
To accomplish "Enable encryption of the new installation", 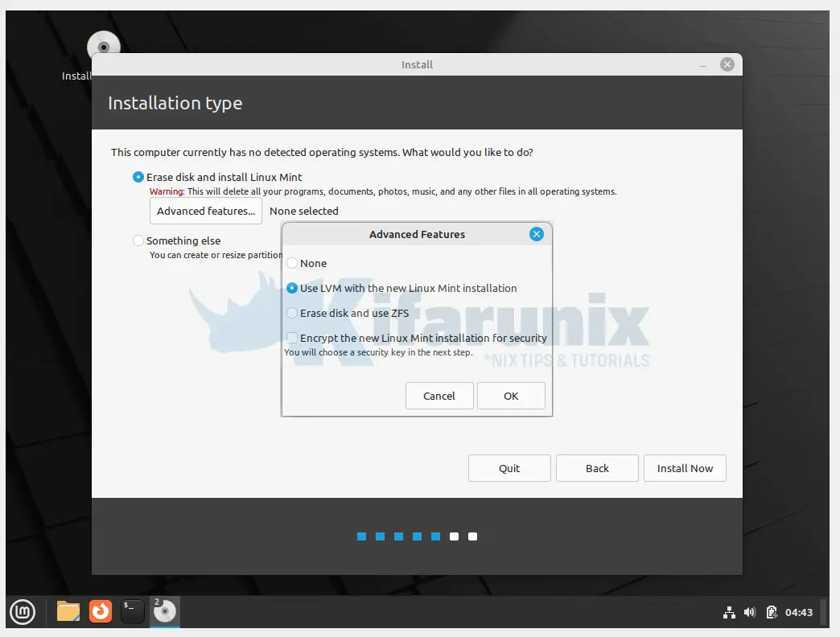I will [293, 338].
